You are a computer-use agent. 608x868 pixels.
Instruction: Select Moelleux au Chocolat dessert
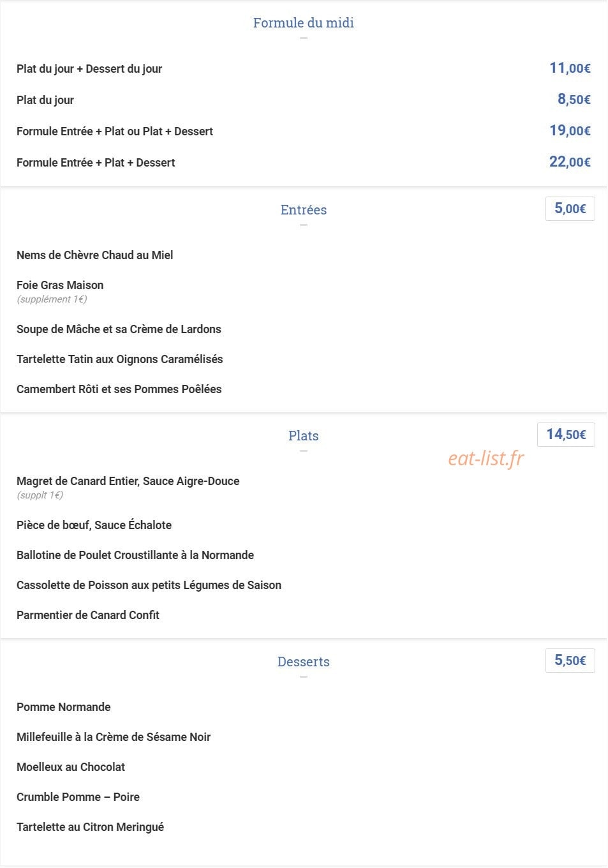71,767
